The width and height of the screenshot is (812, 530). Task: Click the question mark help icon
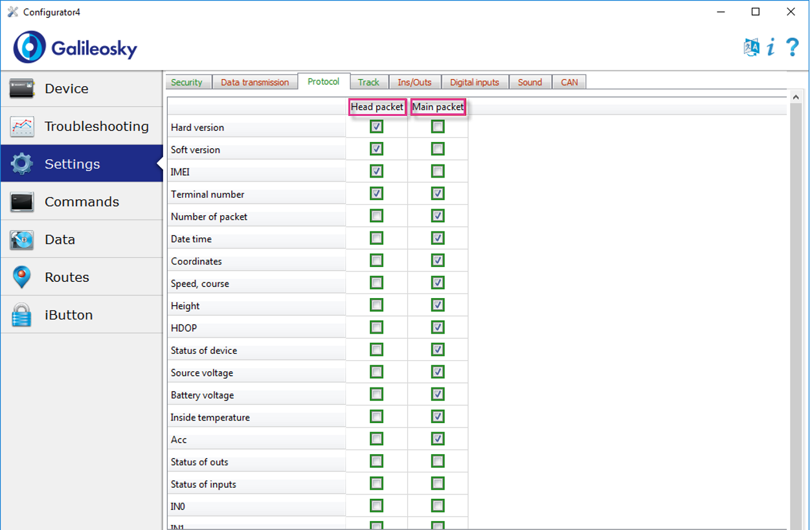792,47
